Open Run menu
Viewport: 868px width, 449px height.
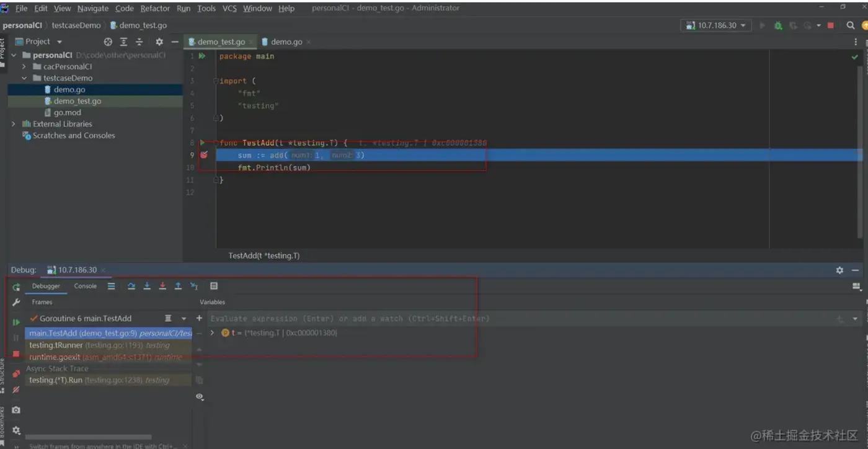184,8
